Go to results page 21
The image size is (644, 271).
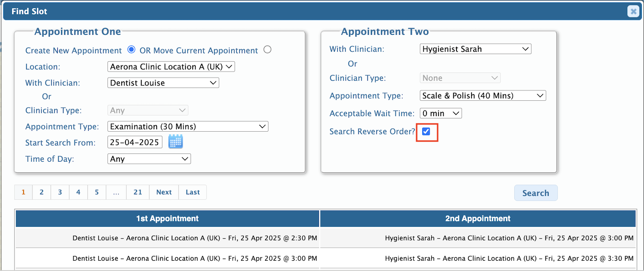pos(137,192)
